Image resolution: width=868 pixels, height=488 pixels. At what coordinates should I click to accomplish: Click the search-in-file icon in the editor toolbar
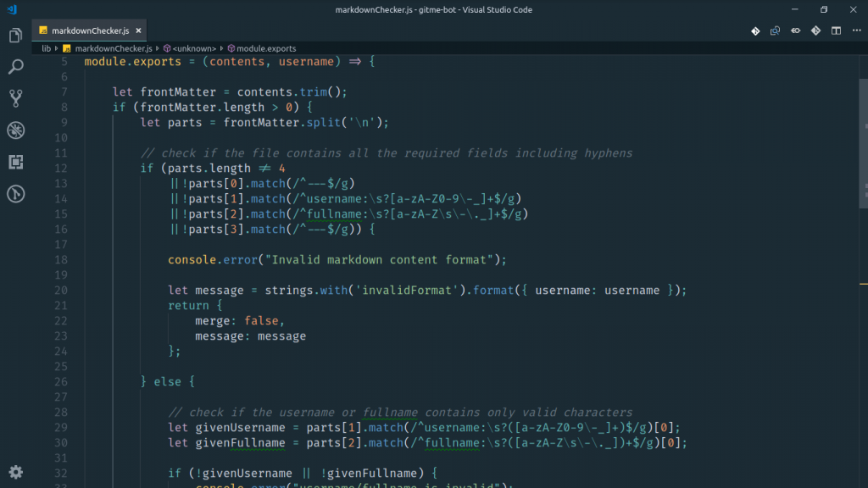(774, 30)
